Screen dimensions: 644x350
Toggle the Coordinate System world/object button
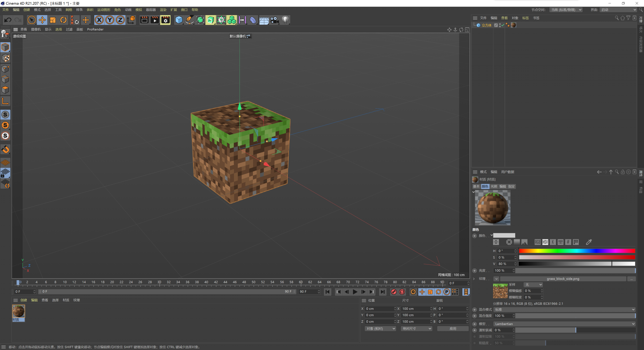click(x=131, y=20)
